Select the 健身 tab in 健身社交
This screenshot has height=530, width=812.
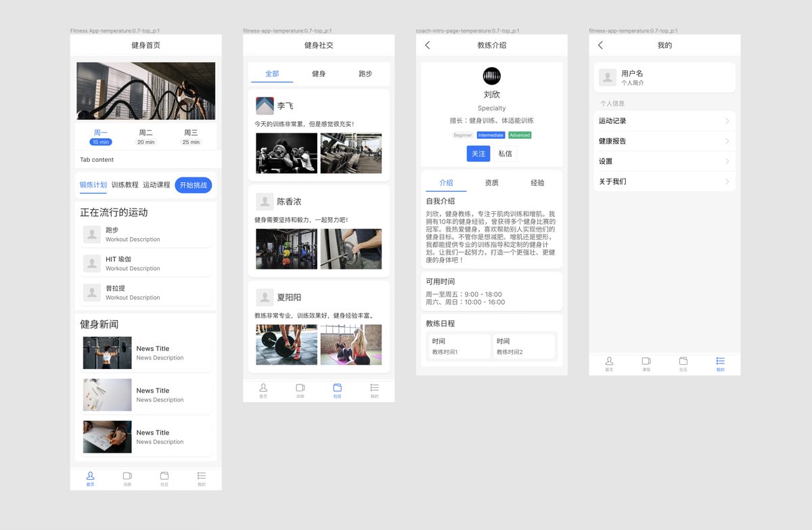pyautogui.click(x=319, y=74)
